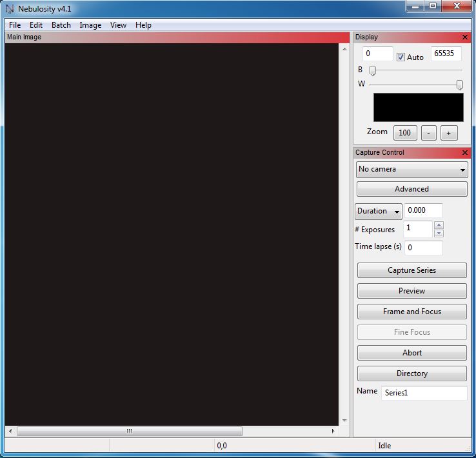Click the black level input field showing 0
476x458 pixels.
378,54
